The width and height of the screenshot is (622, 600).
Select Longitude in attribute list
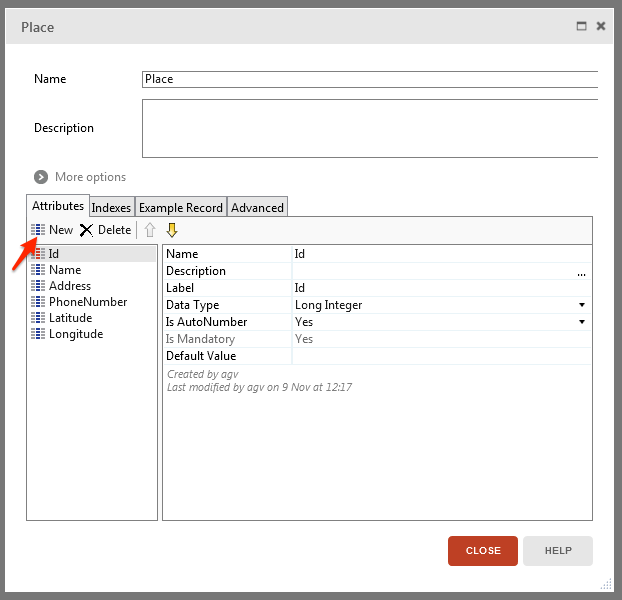(76, 334)
